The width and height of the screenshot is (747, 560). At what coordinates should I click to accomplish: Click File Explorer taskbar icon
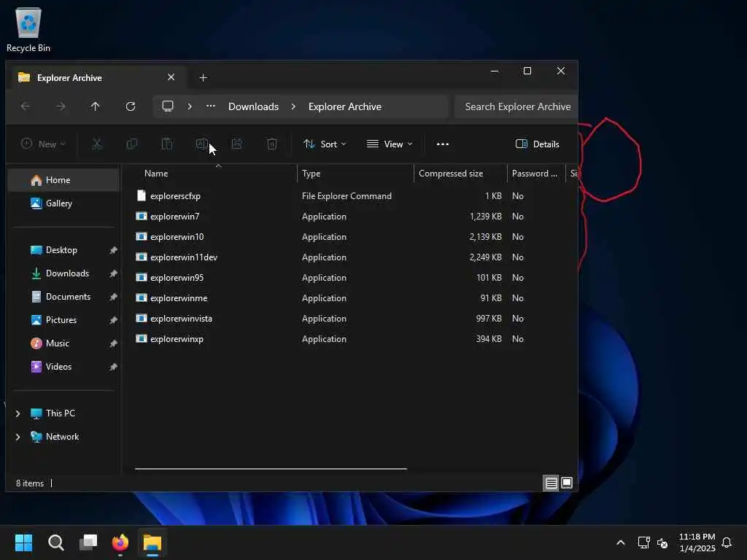click(x=152, y=542)
